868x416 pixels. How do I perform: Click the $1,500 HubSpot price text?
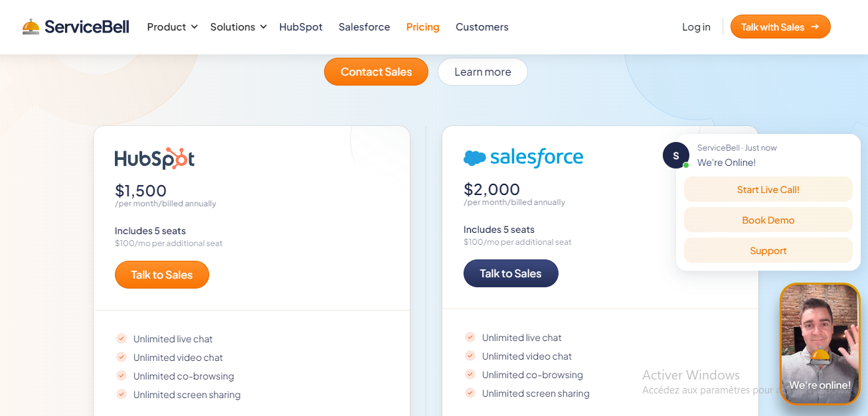tap(141, 191)
